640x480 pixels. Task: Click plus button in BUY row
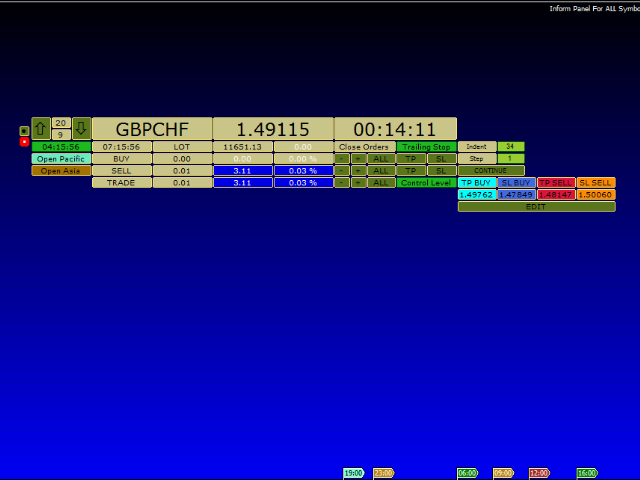click(x=358, y=159)
